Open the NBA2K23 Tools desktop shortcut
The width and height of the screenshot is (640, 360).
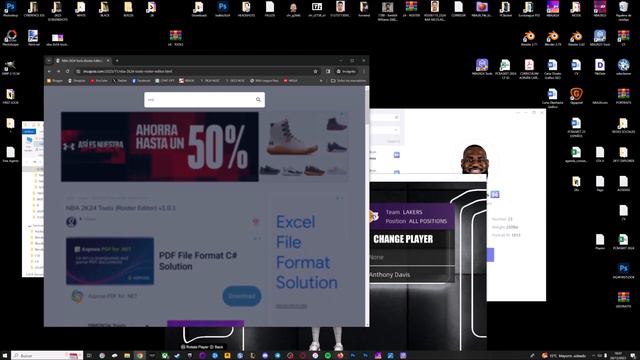coord(600,38)
